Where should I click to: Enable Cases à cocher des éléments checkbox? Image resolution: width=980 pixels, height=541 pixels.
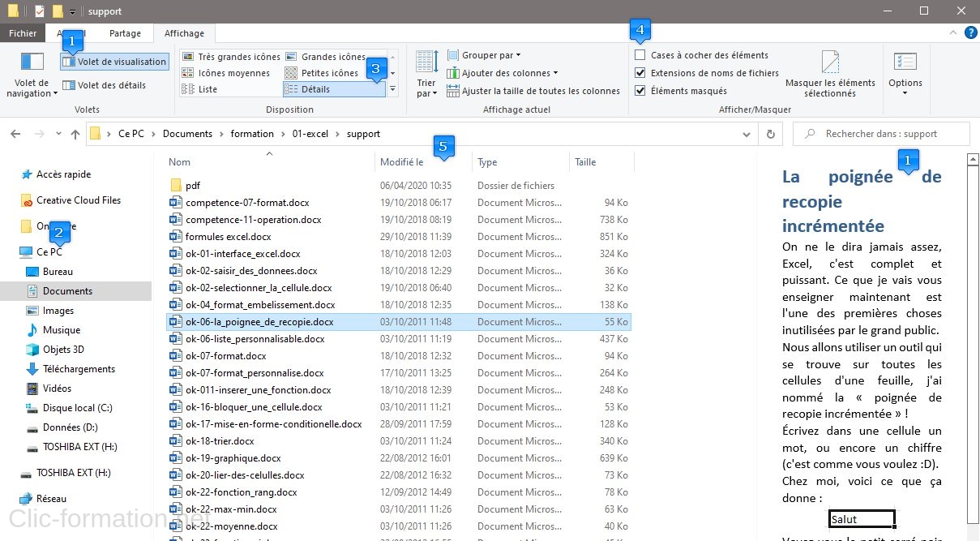[x=640, y=55]
